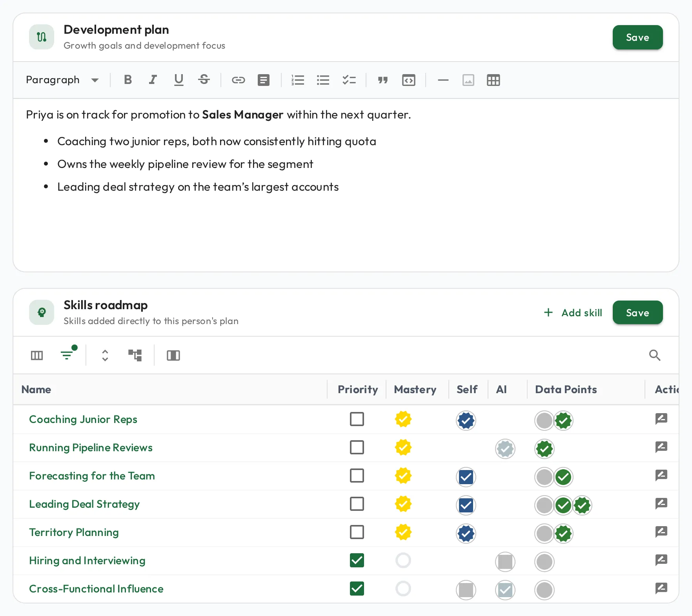Toggle bold formatting in editor toolbar
692x616 pixels.
(x=128, y=80)
